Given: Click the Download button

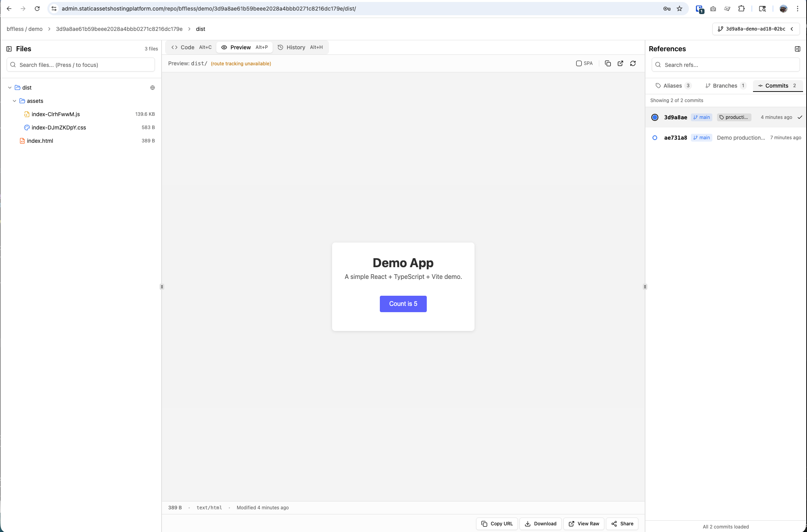Looking at the screenshot, I should (540, 524).
